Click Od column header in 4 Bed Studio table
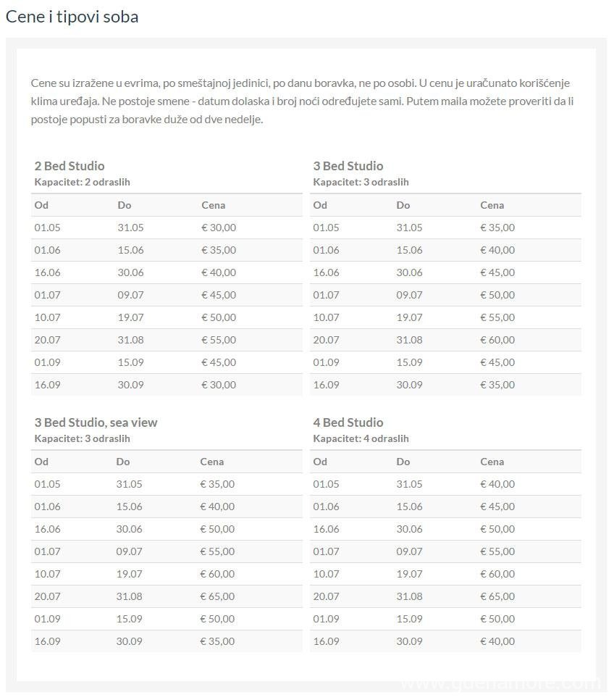 [x=320, y=462]
